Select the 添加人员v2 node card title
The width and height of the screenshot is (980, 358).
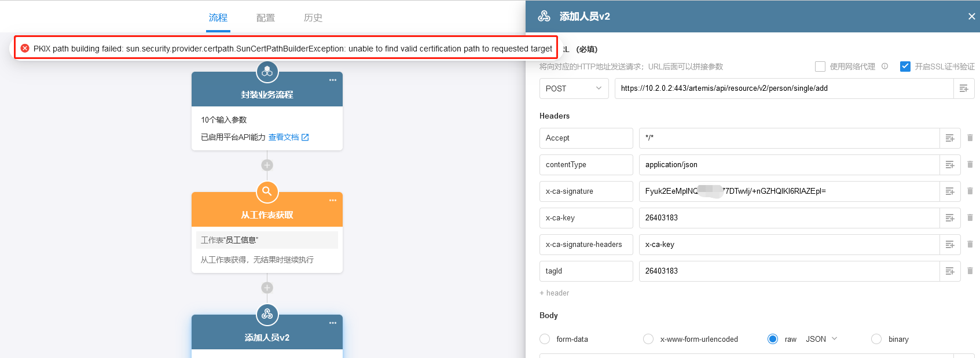tap(267, 338)
